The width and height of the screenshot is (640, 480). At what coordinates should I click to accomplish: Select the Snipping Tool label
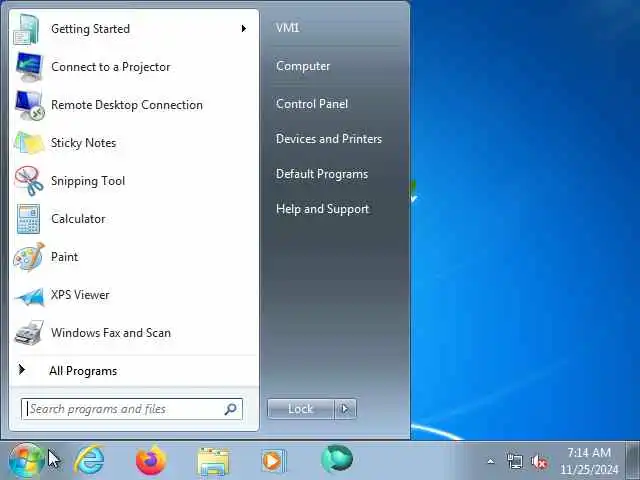pos(88,181)
